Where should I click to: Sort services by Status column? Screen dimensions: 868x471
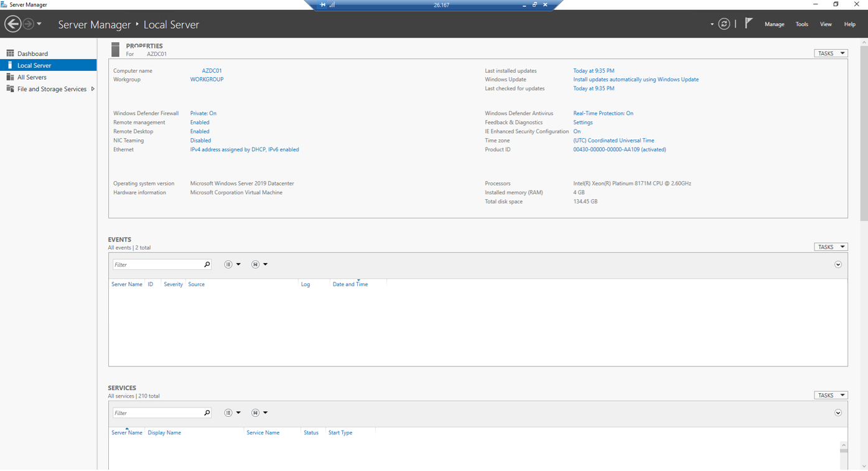pyautogui.click(x=311, y=432)
